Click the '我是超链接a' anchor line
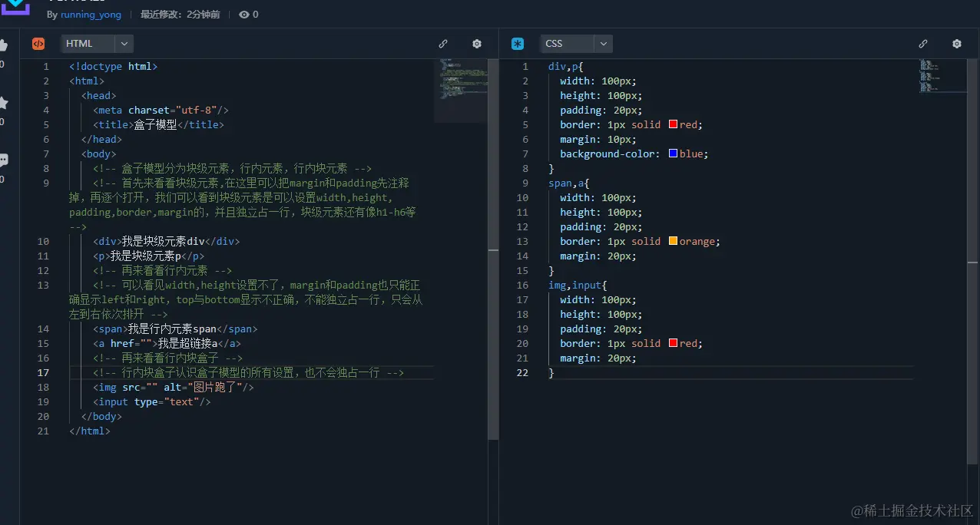The height and width of the screenshot is (525, 980). click(x=167, y=343)
